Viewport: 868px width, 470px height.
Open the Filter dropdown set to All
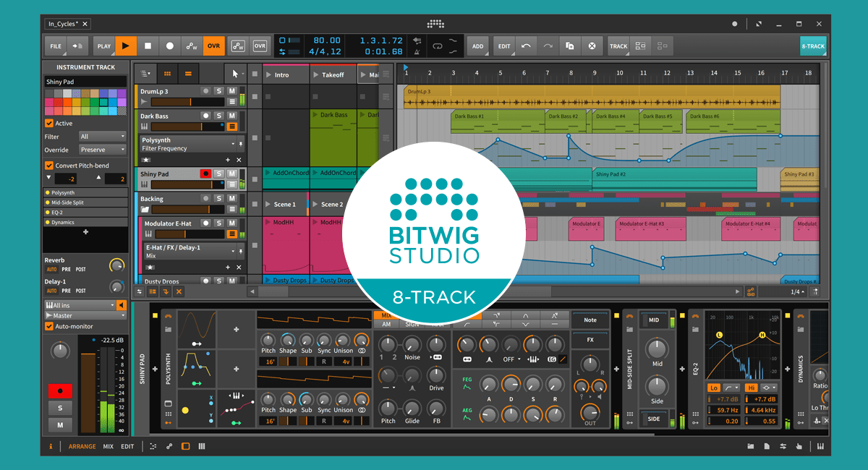point(102,137)
